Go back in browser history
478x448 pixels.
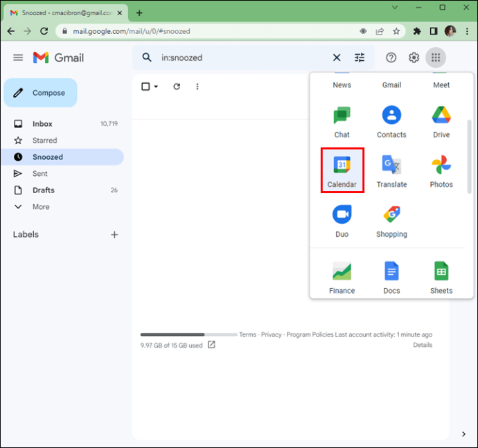click(11, 31)
